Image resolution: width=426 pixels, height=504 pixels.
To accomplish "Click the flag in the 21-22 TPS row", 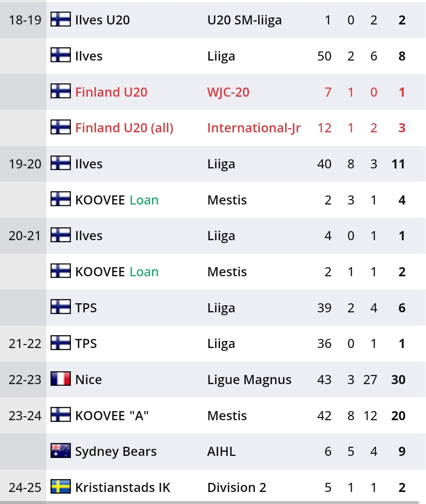I will click(61, 343).
